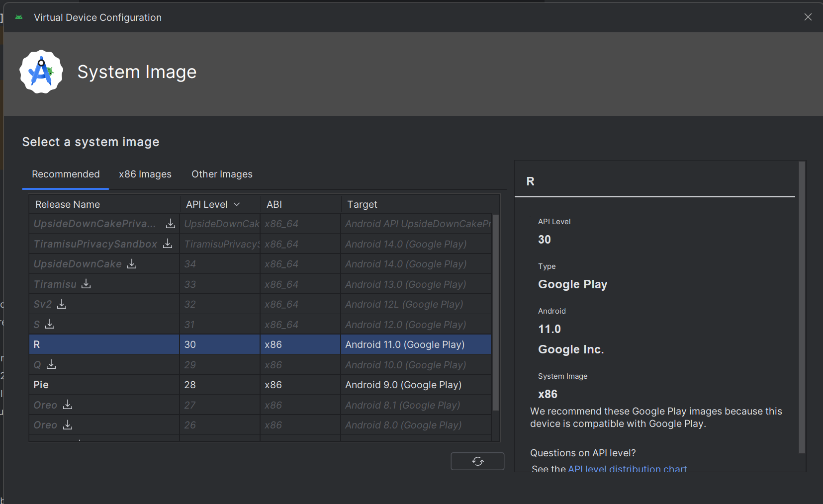Switch to the x86 Images tab
The image size is (823, 504).
tap(145, 174)
